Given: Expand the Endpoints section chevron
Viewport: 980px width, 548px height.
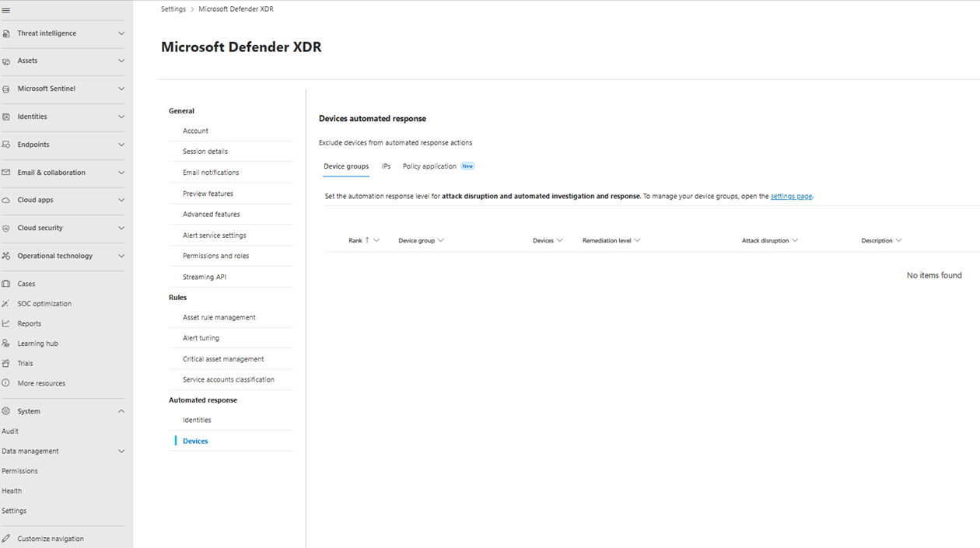Looking at the screenshot, I should click(x=121, y=145).
